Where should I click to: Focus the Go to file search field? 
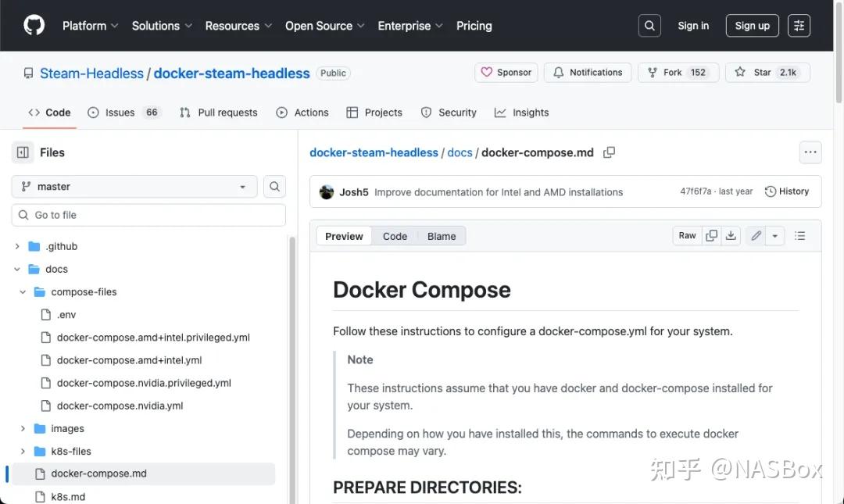[x=148, y=215]
